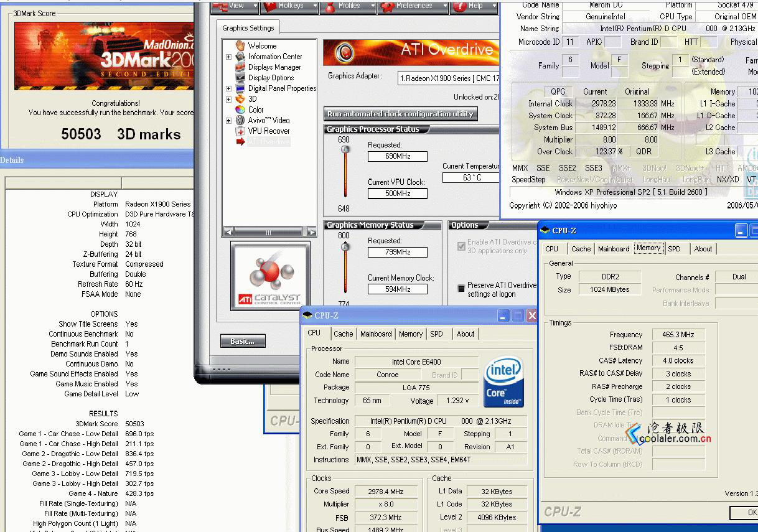Screen dimensions: 758x532
Task: Switch to Memory tab in front CPU-Z
Action: [411, 334]
